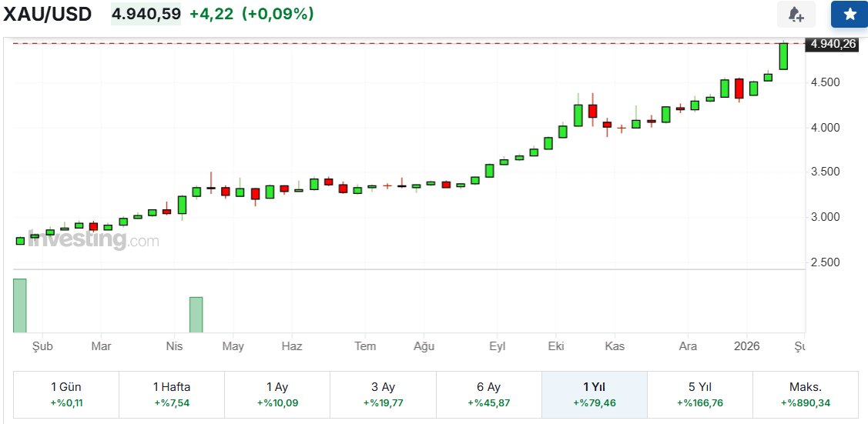Click the Nis month label on time axis
The width and height of the screenshot is (868, 424).
coord(174,346)
